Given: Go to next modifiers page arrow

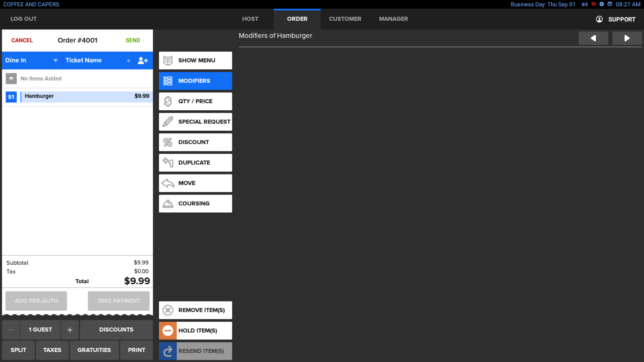Looking at the screenshot, I should tap(627, 38).
